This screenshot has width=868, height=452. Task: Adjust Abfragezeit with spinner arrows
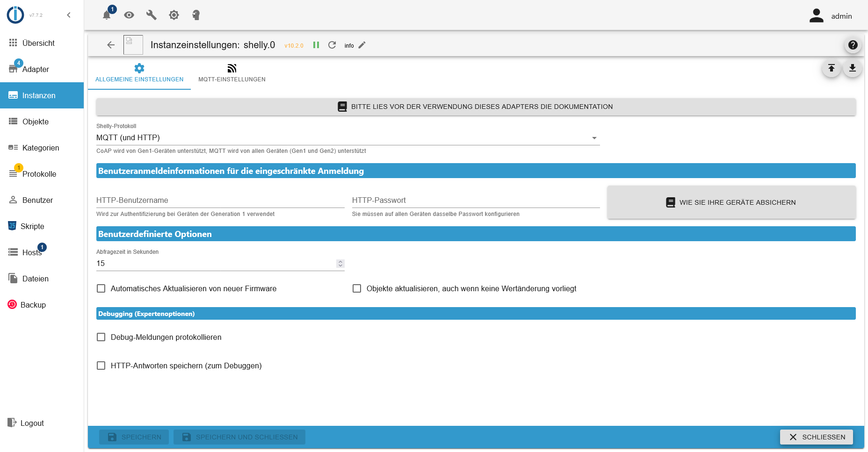click(340, 264)
